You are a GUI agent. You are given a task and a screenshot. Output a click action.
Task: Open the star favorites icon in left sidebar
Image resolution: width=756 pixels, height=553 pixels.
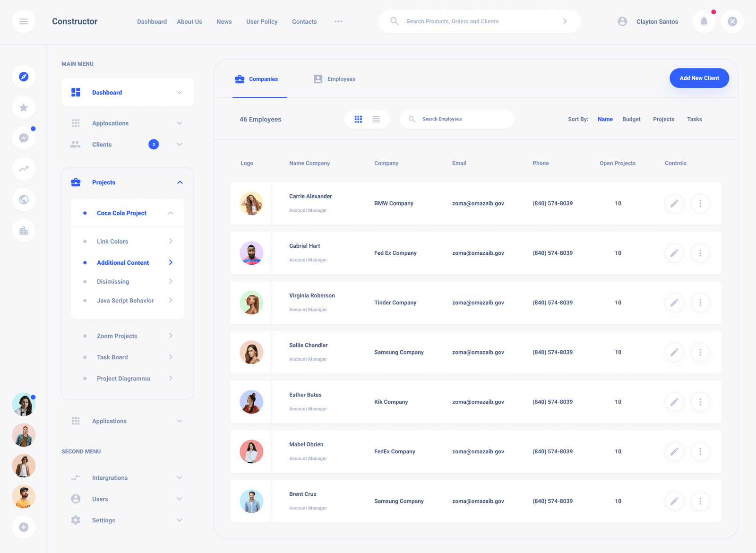[x=24, y=107]
